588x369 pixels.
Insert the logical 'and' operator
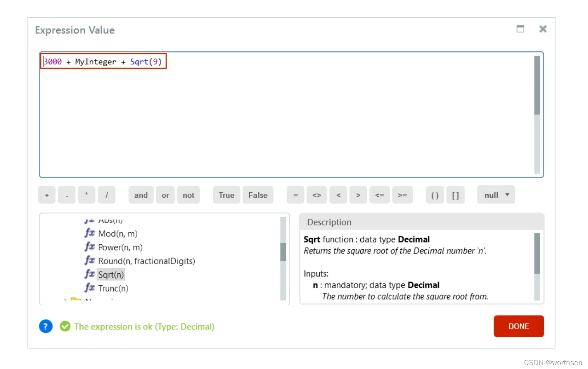(141, 195)
